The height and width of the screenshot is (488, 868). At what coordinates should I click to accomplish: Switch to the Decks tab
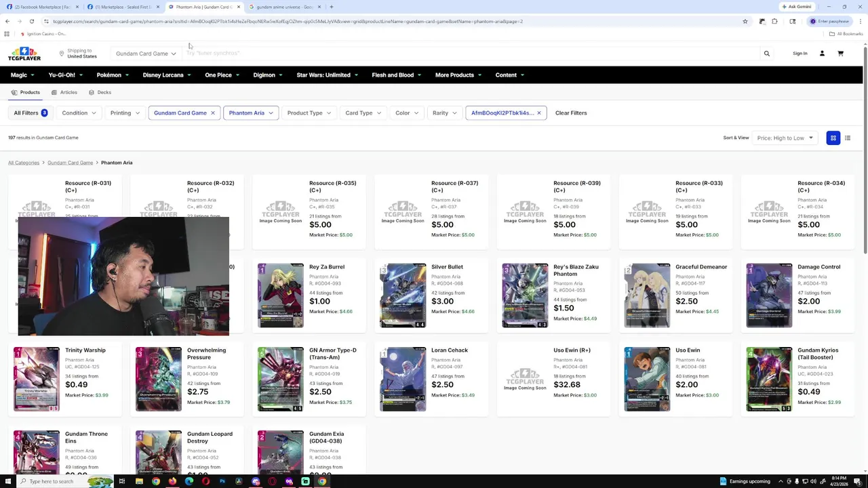point(100,92)
